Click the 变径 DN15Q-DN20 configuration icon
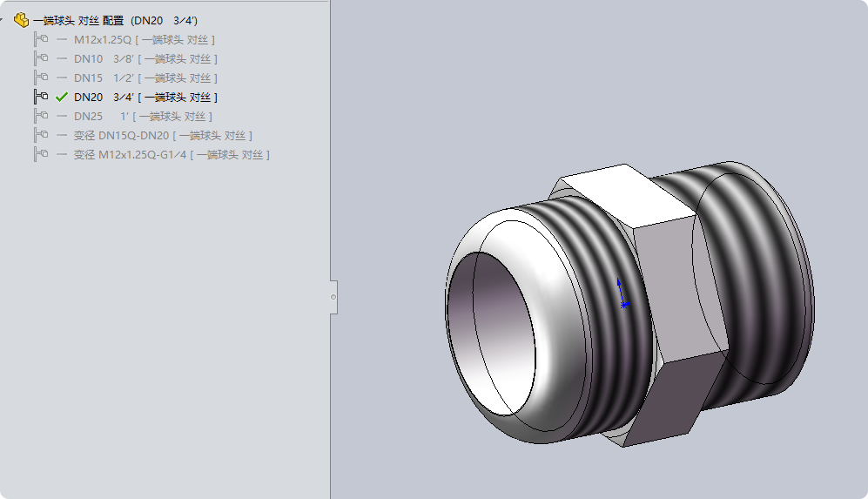This screenshot has width=868, height=499. click(41, 135)
